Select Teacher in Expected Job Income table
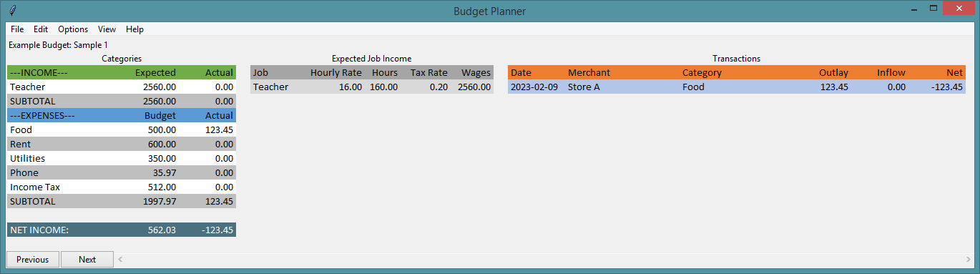This screenshot has height=274, width=980. 270,87
